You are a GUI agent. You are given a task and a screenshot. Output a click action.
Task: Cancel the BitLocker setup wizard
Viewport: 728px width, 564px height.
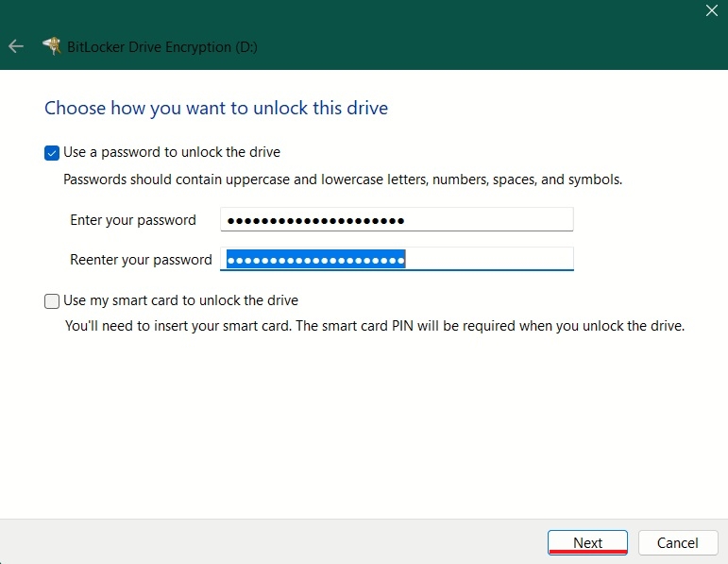pos(678,542)
